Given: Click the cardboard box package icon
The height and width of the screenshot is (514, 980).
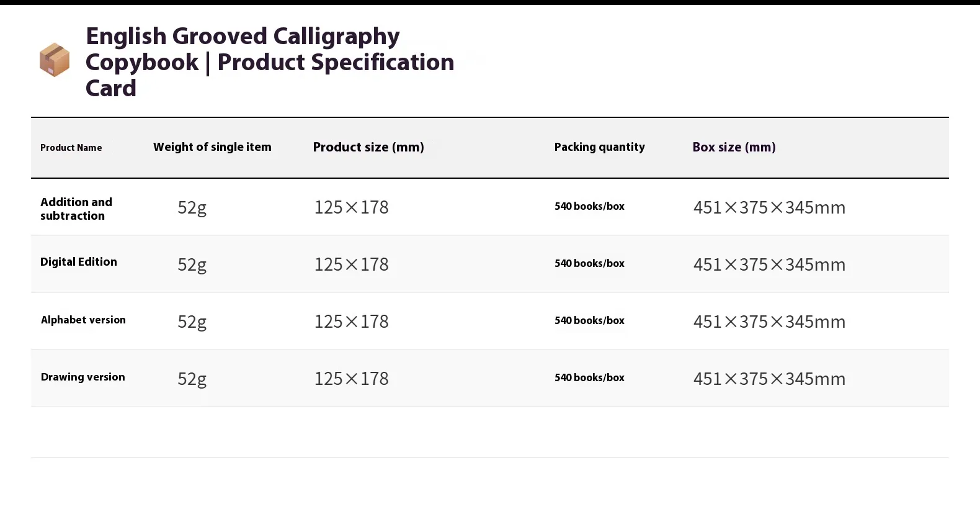Looking at the screenshot, I should (x=55, y=60).
